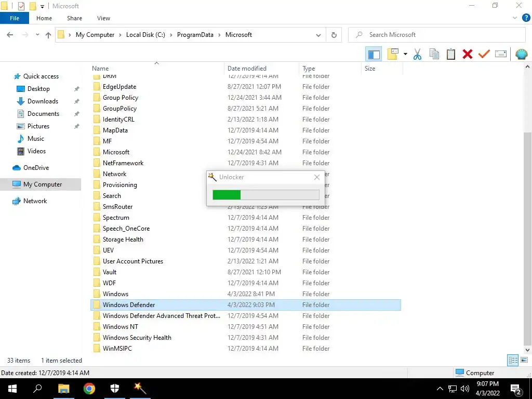Open Windows Start menu
Viewport: 532px width, 399px height.
click(12, 389)
